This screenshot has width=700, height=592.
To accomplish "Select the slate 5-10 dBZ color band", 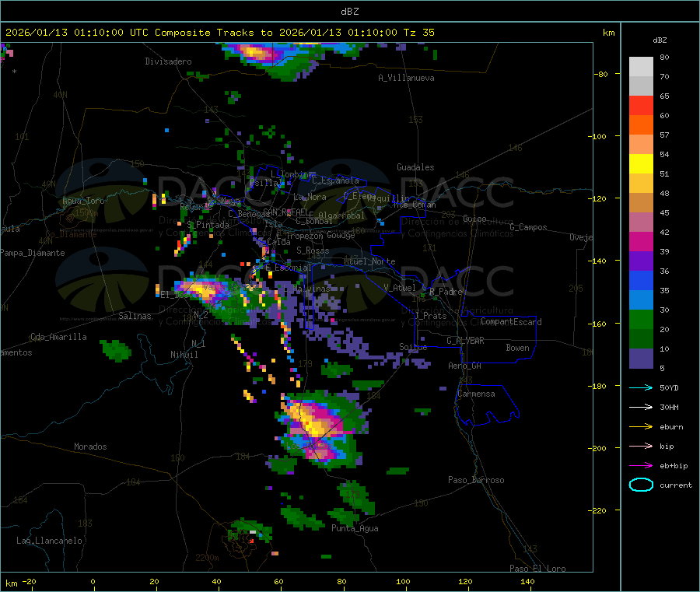I will [x=641, y=359].
